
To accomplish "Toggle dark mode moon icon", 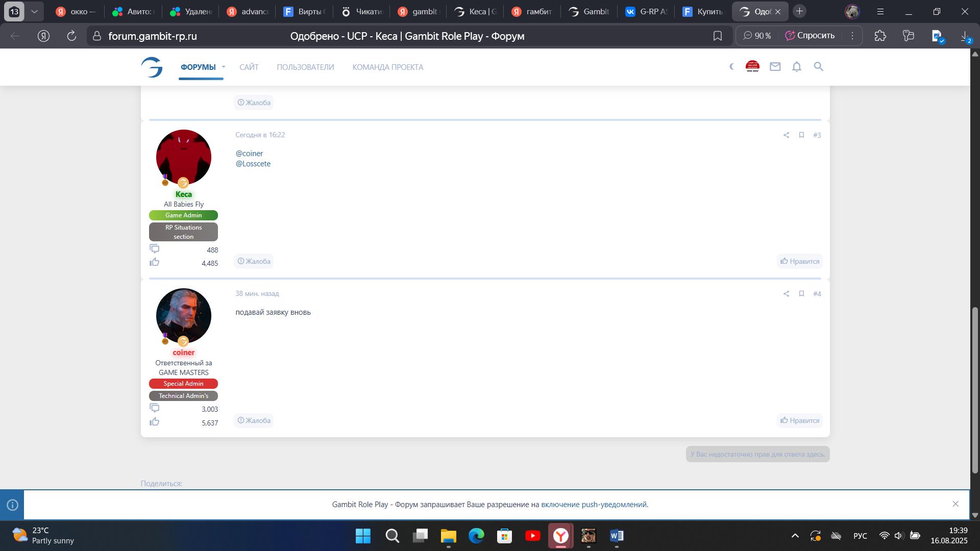I will click(x=731, y=67).
